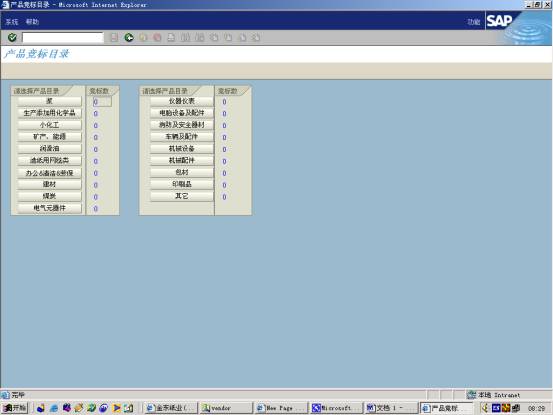The height and width of the screenshot is (415, 553).
Task: Select the 生产添加用化学品 catalog button
Action: point(49,113)
